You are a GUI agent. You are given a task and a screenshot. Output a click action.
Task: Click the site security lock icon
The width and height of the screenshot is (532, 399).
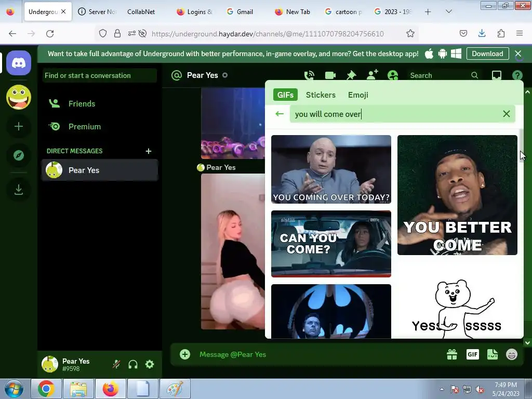[x=117, y=33]
